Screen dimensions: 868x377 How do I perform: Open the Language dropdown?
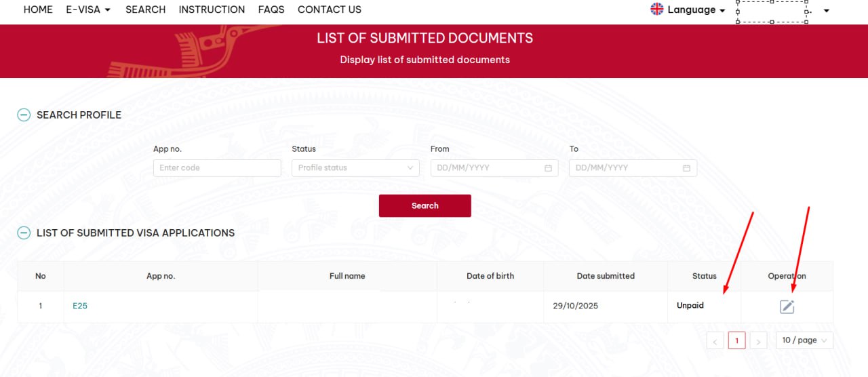(x=696, y=9)
